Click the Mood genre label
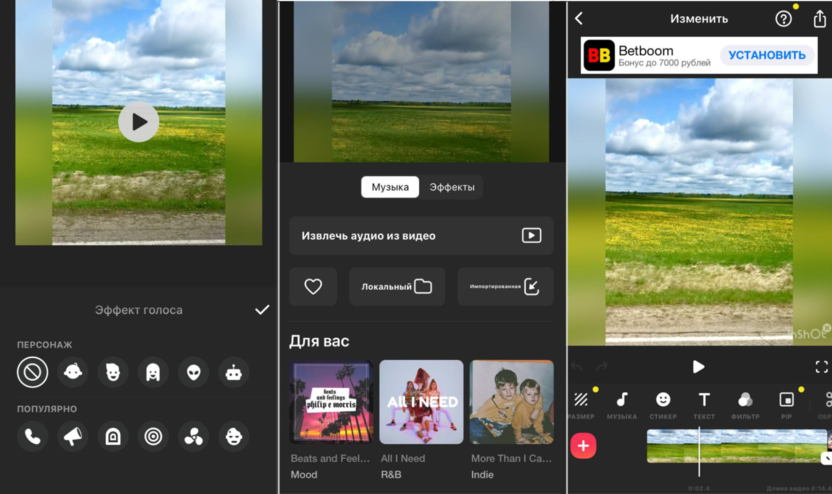The width and height of the screenshot is (832, 494). pos(304,475)
